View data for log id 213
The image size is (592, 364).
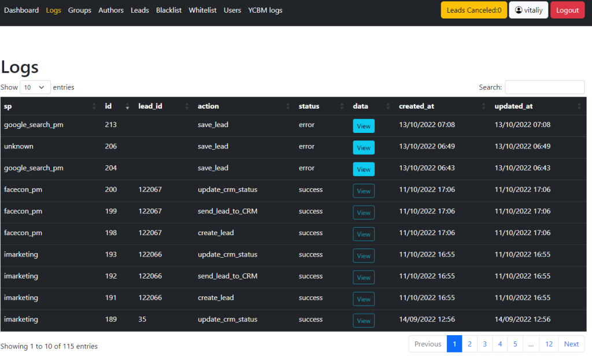pos(364,126)
